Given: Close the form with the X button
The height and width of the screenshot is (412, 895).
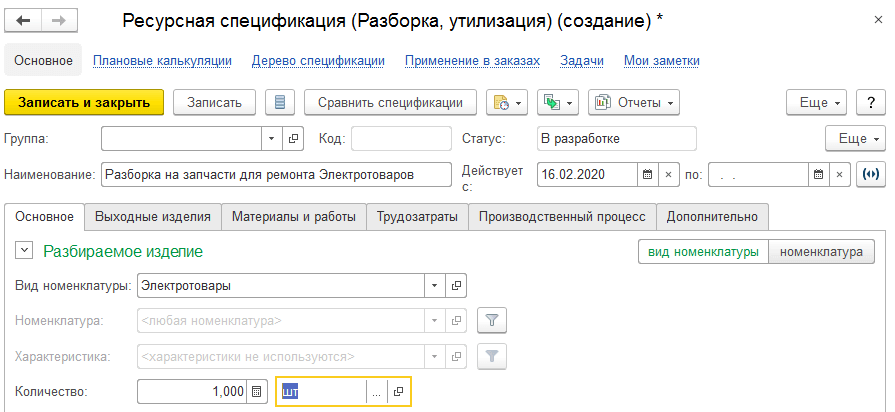Looking at the screenshot, I should (x=878, y=20).
